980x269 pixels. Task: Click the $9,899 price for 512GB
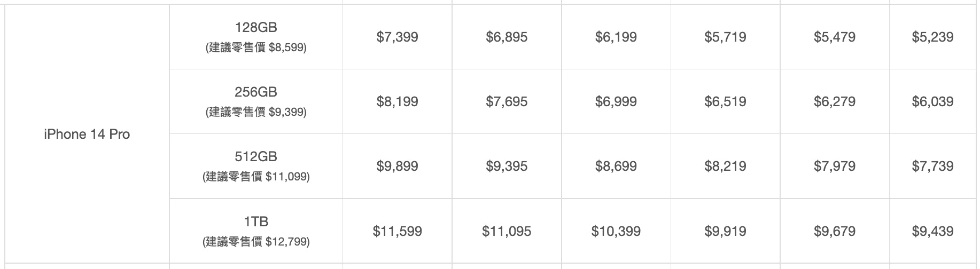(x=398, y=166)
